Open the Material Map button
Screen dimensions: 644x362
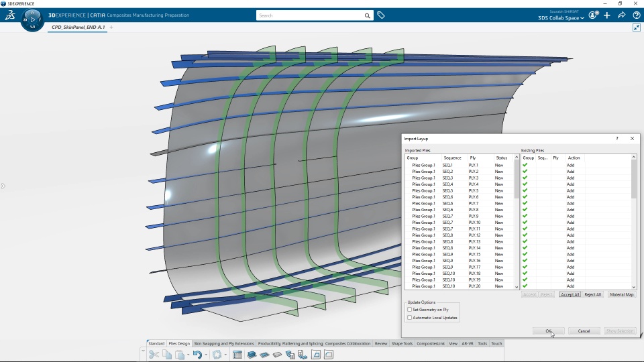621,295
